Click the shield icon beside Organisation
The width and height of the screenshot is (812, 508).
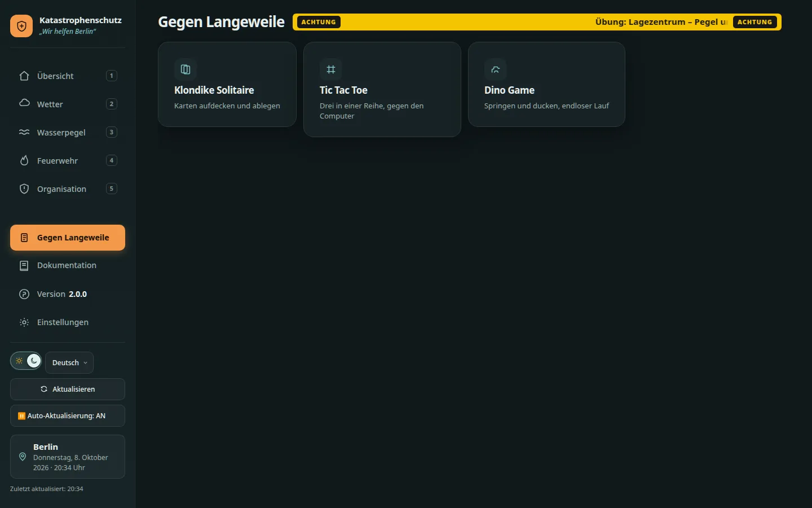24,189
